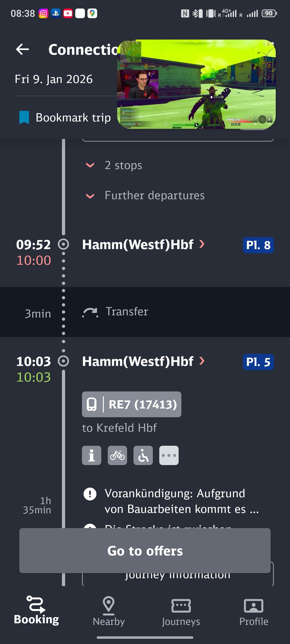Viewport: 290px width, 644px height.
Task: Tap the RE7 (17413) train badge
Action: (x=132, y=404)
